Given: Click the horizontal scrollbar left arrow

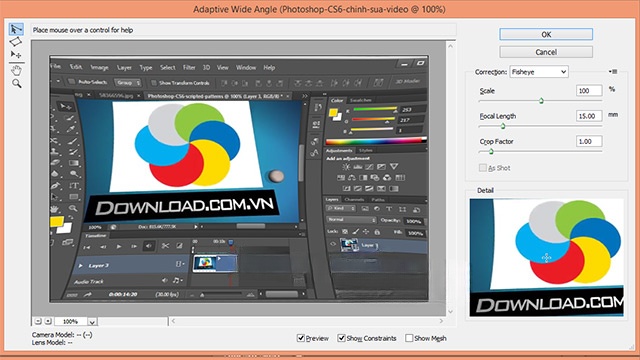Looking at the screenshot, I should (x=173, y=321).
